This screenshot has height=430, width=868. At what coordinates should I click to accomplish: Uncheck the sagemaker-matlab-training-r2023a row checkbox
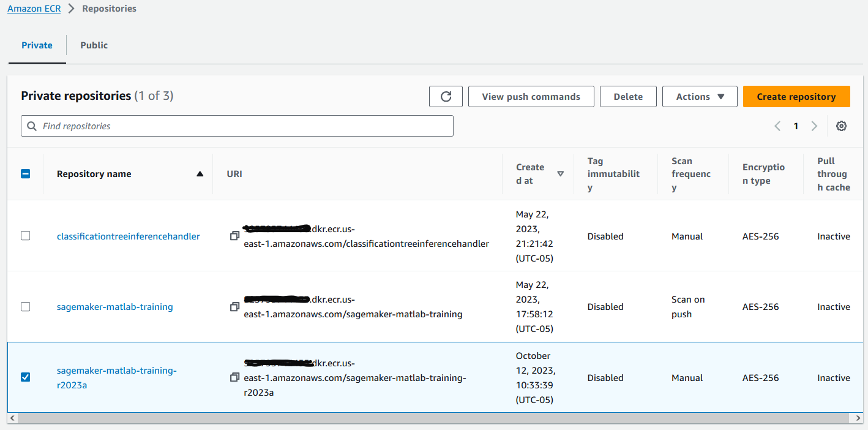click(x=25, y=377)
